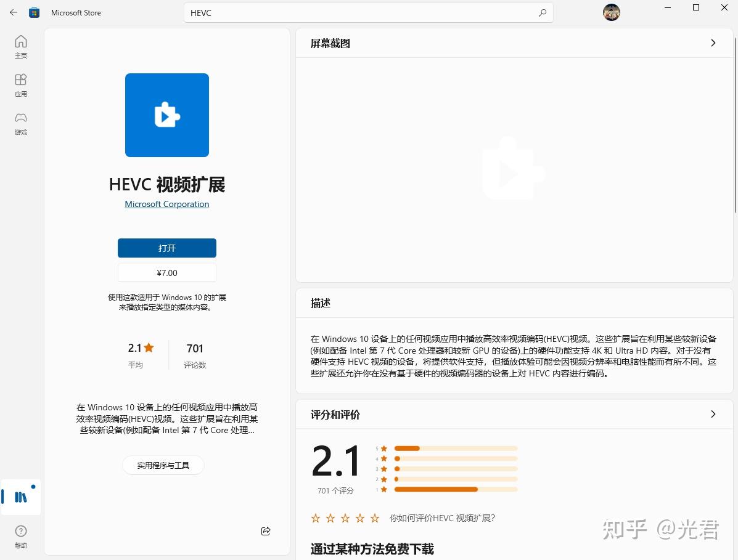Click the HEVC 视频扩展 app icon tile
Viewport: 738px width, 560px height.
tap(166, 115)
